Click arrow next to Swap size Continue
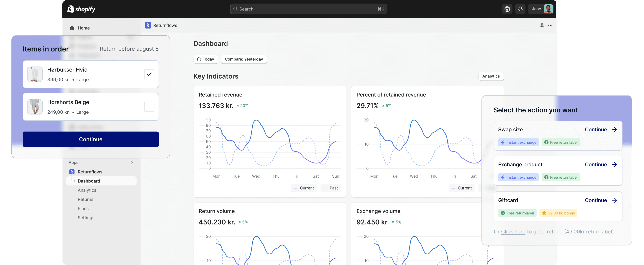 [x=614, y=130]
